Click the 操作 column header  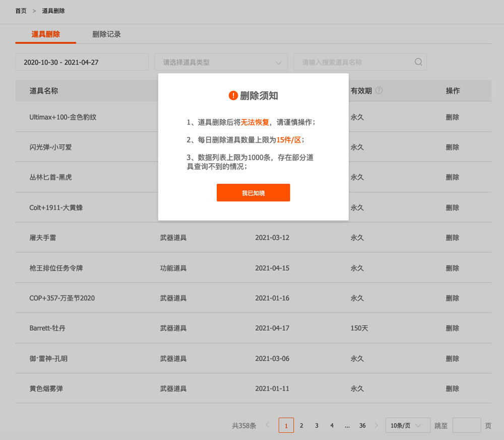[453, 91]
